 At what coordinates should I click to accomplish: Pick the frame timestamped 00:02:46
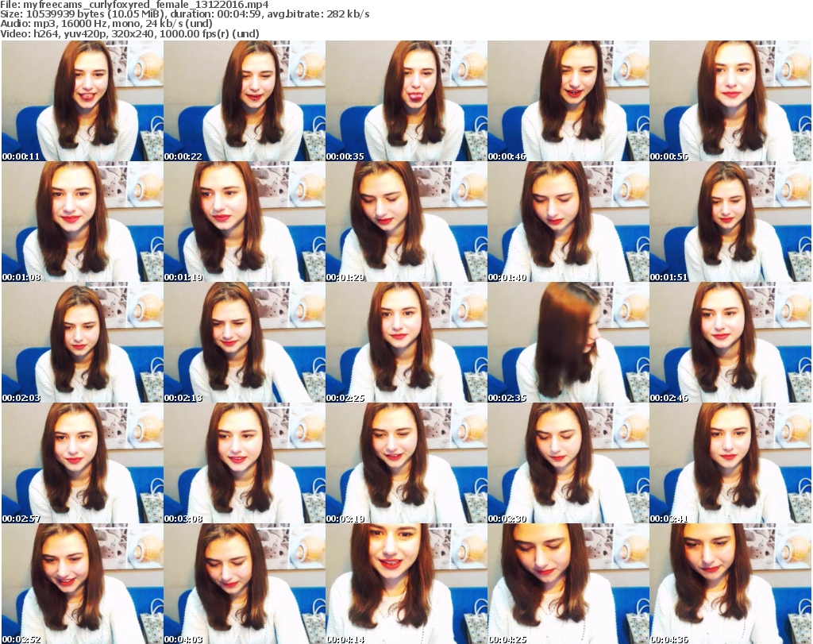pyautogui.click(x=730, y=342)
